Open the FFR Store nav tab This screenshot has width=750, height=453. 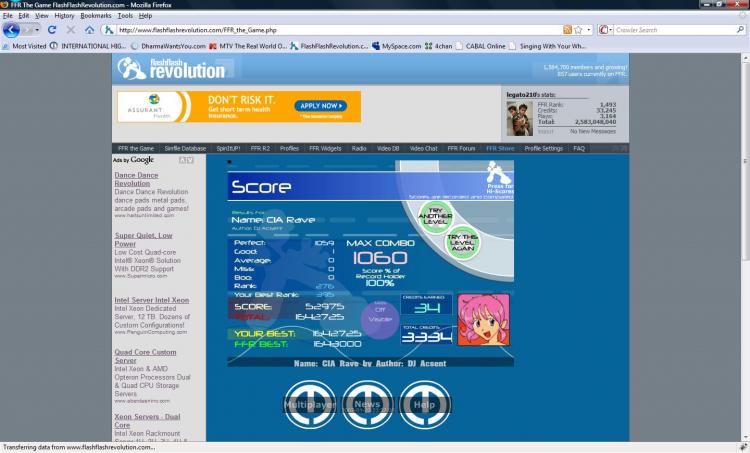[500, 148]
